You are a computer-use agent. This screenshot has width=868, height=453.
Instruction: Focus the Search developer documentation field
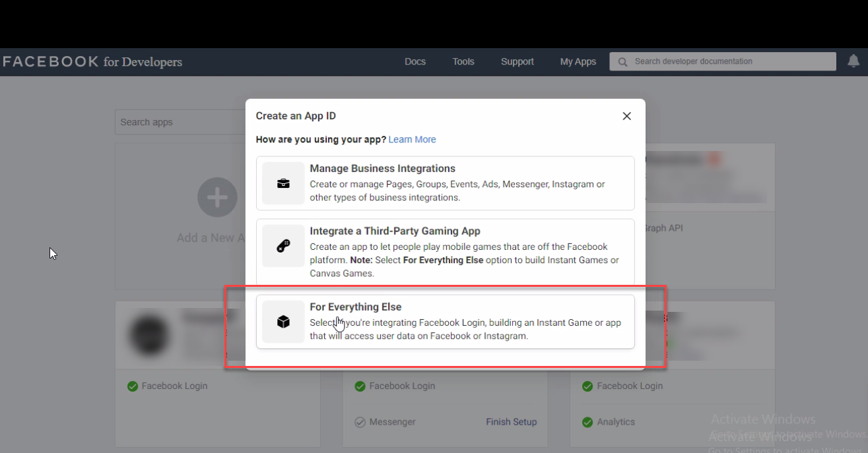pos(723,61)
